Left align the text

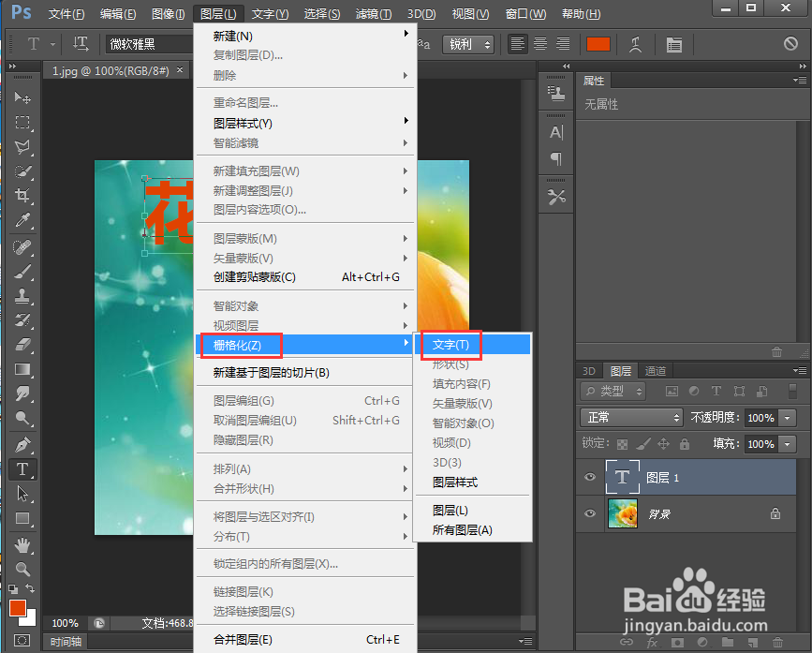517,44
